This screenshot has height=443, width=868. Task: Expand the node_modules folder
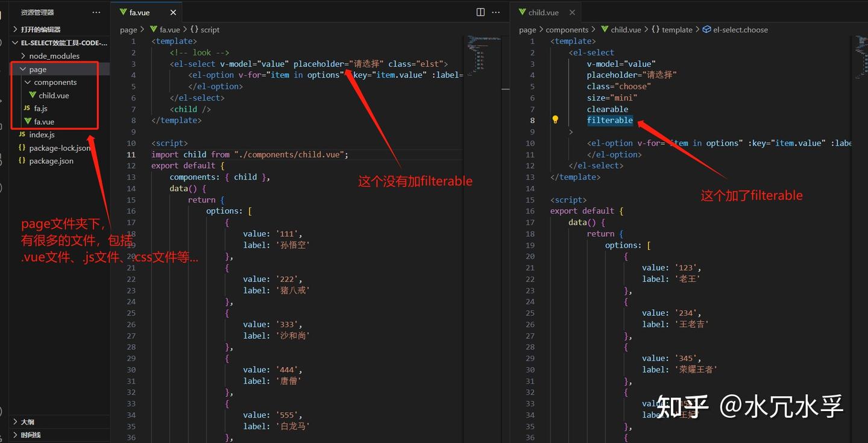tap(54, 55)
